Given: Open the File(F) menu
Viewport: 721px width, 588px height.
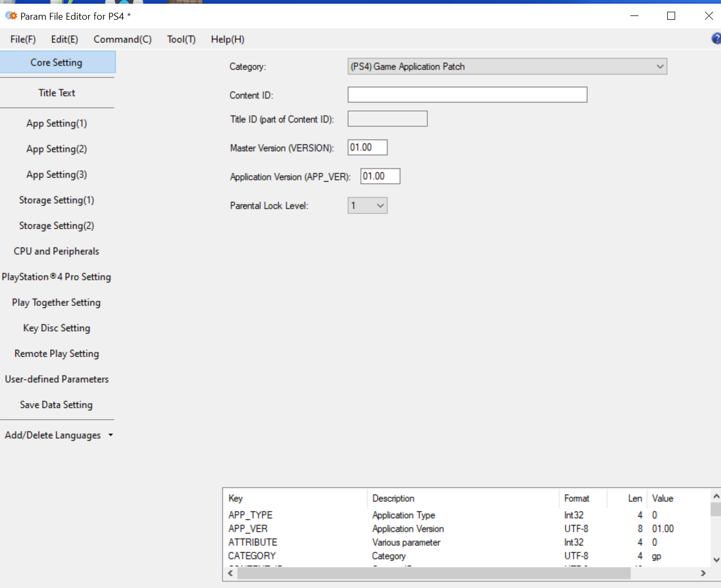Looking at the screenshot, I should (x=23, y=39).
